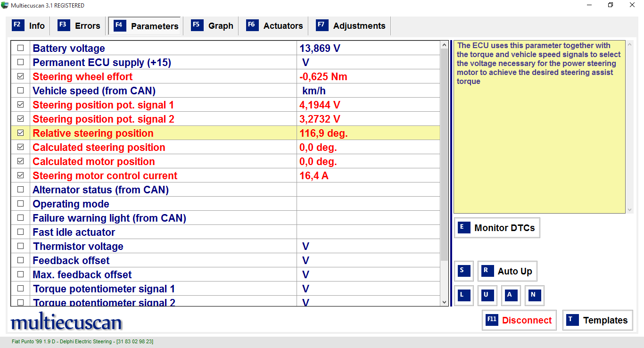The height and width of the screenshot is (348, 644).
Task: Click the Thermistor voltage label
Action: [x=78, y=247]
